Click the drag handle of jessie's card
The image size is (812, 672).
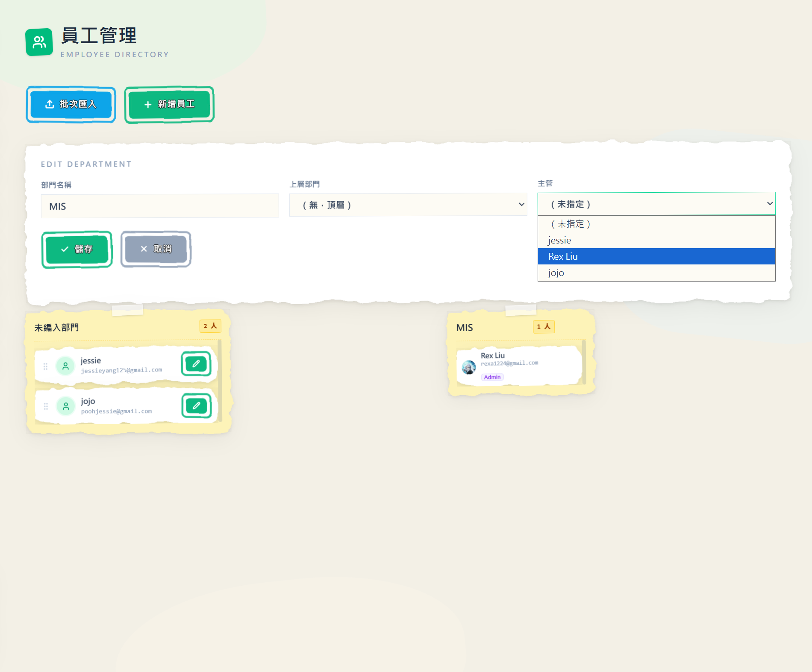click(x=45, y=366)
